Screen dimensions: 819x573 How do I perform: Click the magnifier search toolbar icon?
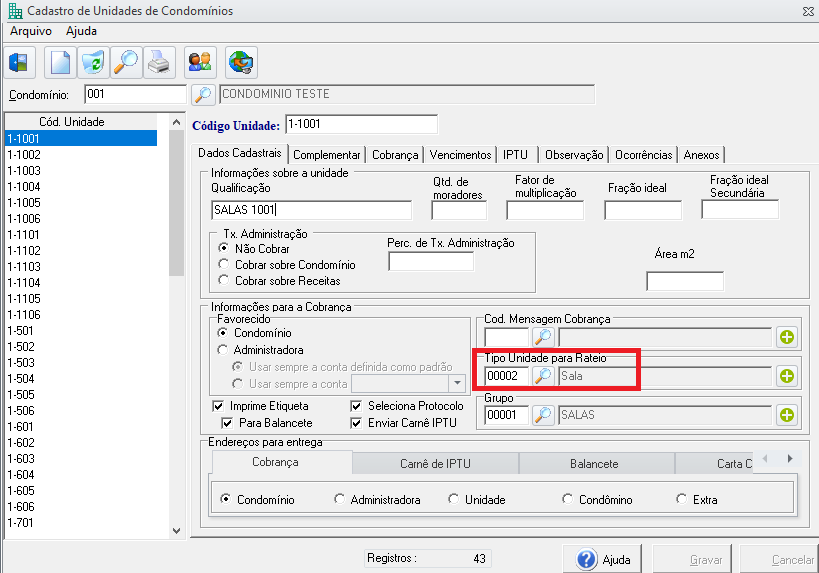[x=126, y=62]
